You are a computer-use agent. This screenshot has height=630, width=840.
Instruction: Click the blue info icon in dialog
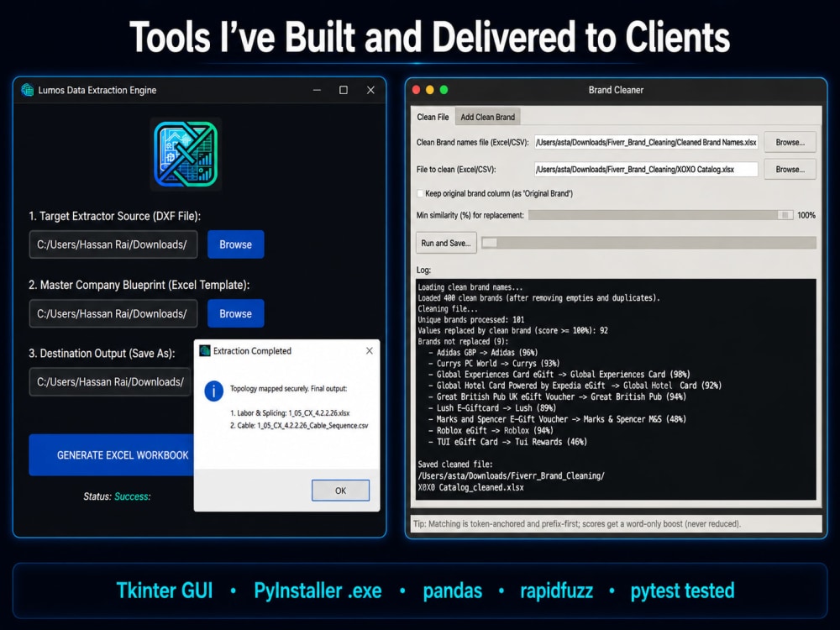coord(213,391)
